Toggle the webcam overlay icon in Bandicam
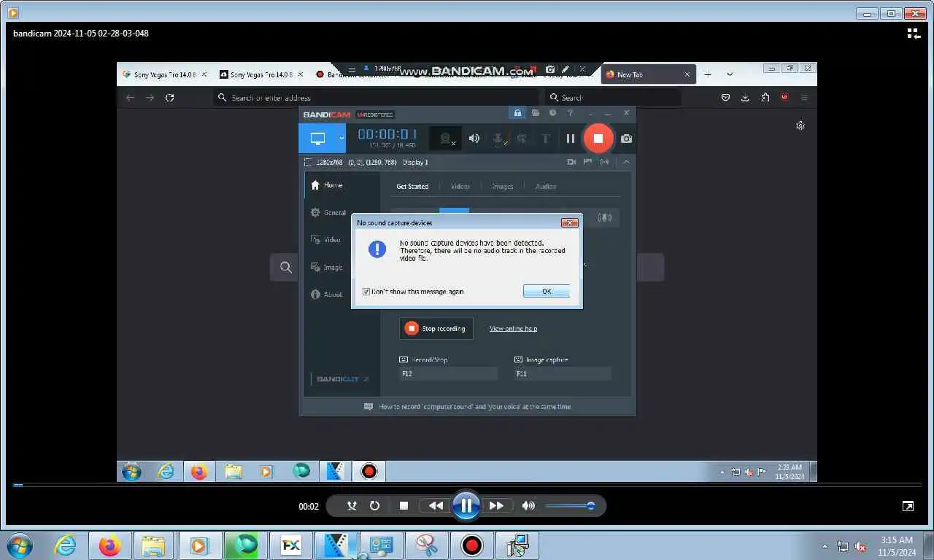The height and width of the screenshot is (560, 934). [x=445, y=139]
